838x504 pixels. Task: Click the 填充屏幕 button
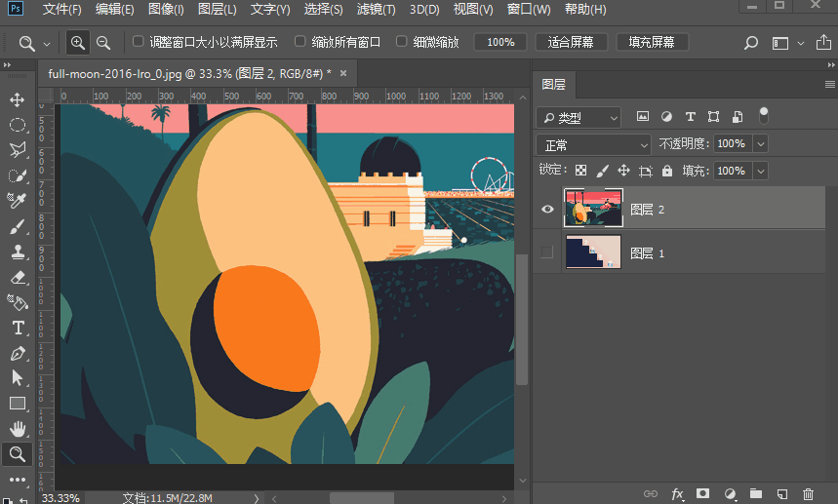[652, 42]
